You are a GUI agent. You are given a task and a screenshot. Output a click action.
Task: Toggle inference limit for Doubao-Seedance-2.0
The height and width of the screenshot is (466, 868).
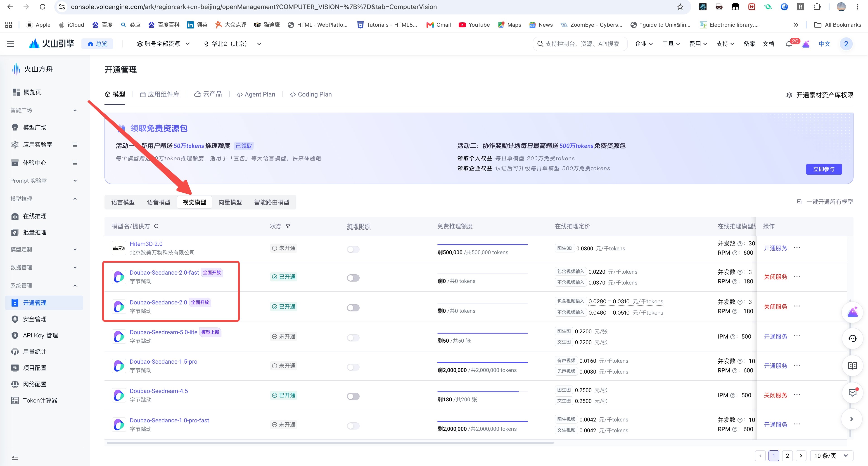pyautogui.click(x=353, y=308)
